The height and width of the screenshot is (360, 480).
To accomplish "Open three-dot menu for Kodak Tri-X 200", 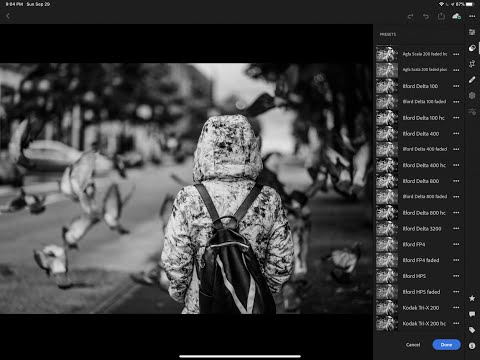I will point(456,307).
